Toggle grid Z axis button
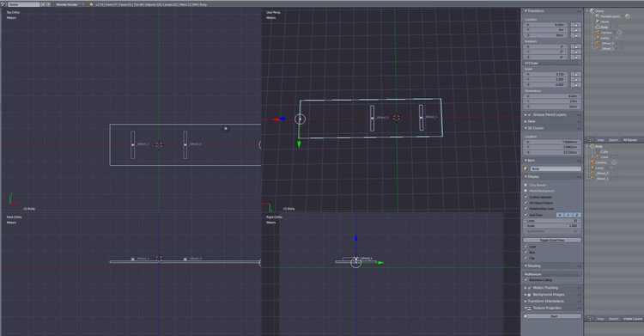Image resolution: width=644 pixels, height=336 pixels. (x=577, y=215)
